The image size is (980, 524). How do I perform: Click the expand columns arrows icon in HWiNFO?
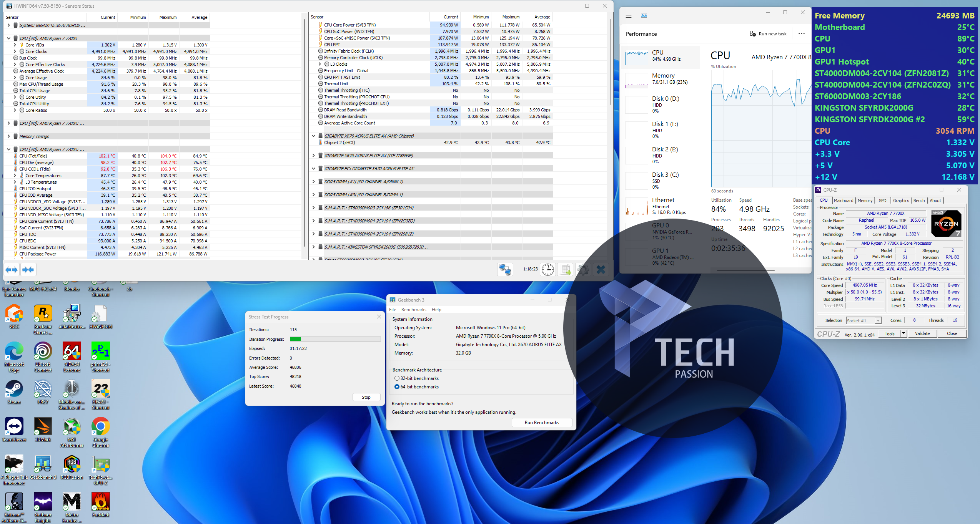(x=12, y=270)
